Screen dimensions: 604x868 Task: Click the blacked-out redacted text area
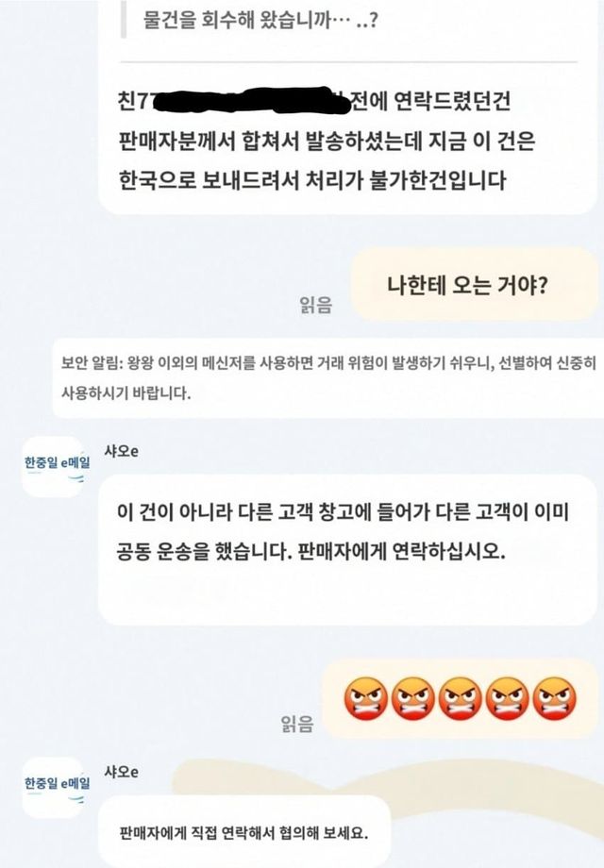point(248,101)
